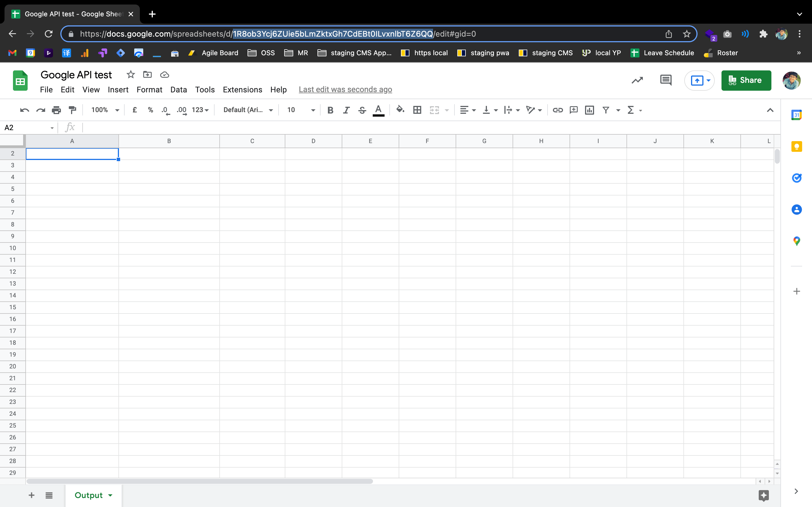
Task: Click the insert link icon
Action: (x=557, y=110)
